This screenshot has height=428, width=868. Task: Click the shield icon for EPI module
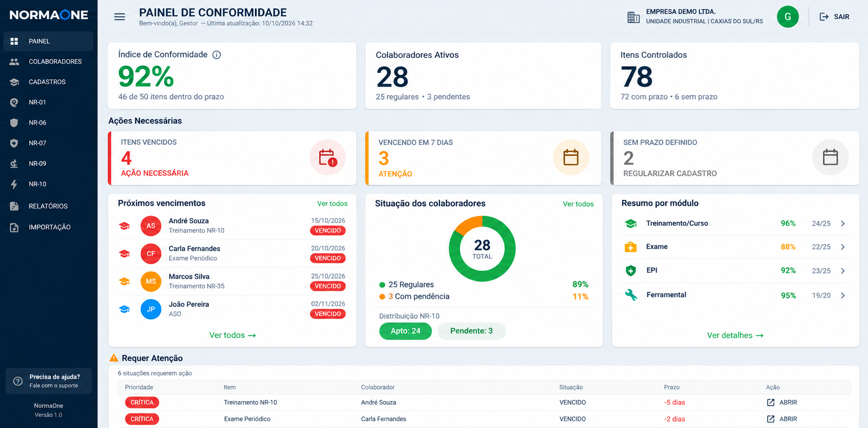click(x=631, y=270)
